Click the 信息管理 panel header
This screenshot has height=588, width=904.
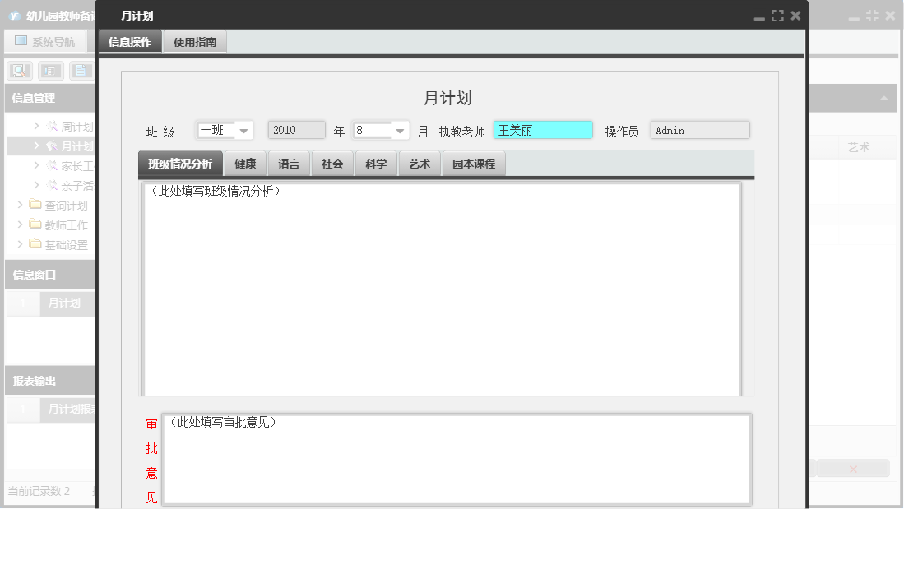[x=50, y=98]
